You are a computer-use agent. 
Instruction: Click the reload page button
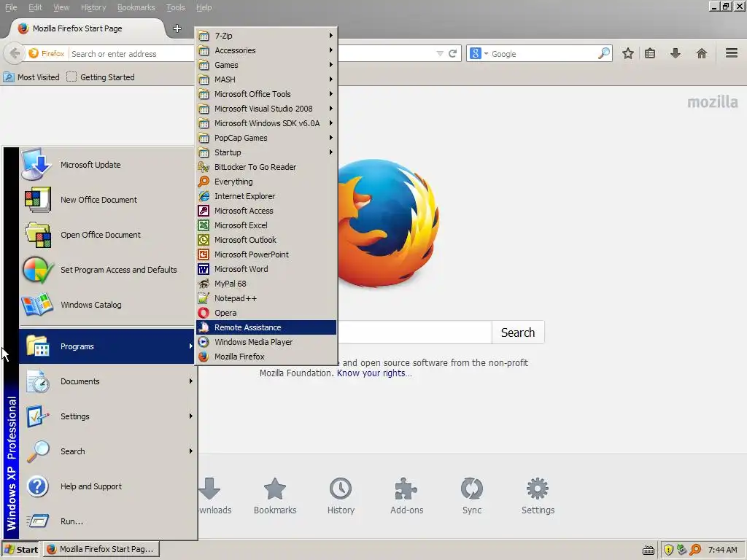452,54
